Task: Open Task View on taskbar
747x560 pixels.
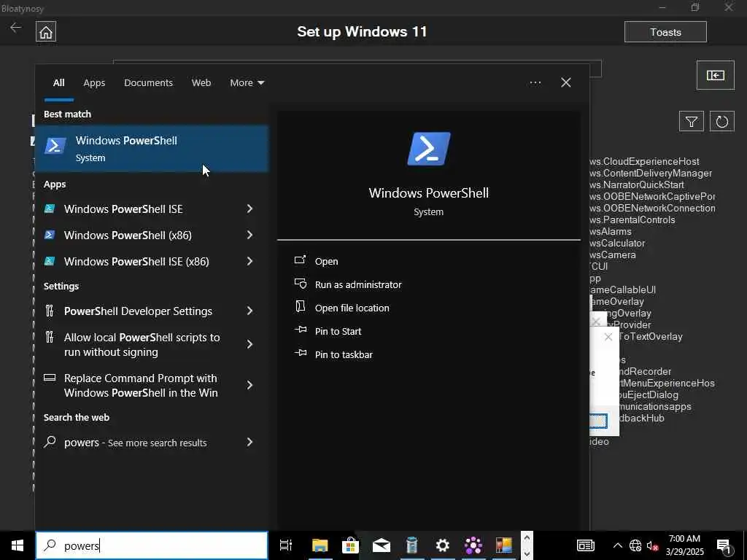Action: (x=286, y=545)
